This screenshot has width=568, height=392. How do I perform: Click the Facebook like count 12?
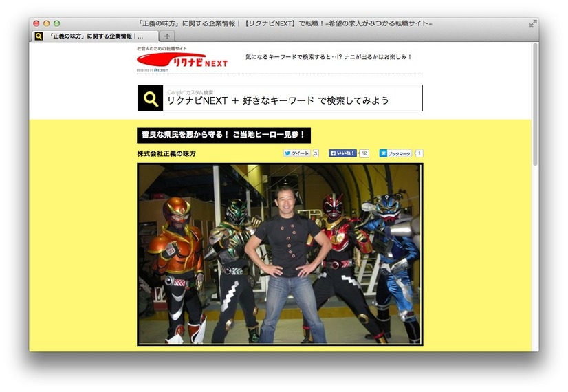click(x=364, y=153)
